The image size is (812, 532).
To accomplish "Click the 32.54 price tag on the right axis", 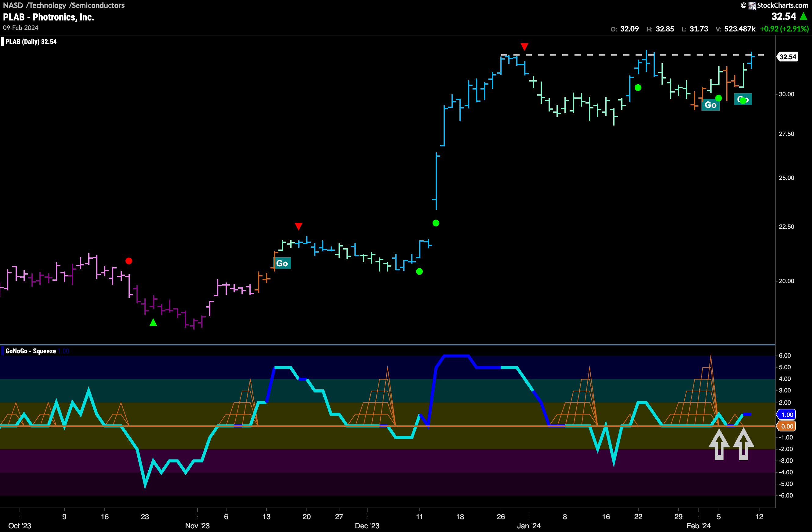I will pyautogui.click(x=788, y=57).
